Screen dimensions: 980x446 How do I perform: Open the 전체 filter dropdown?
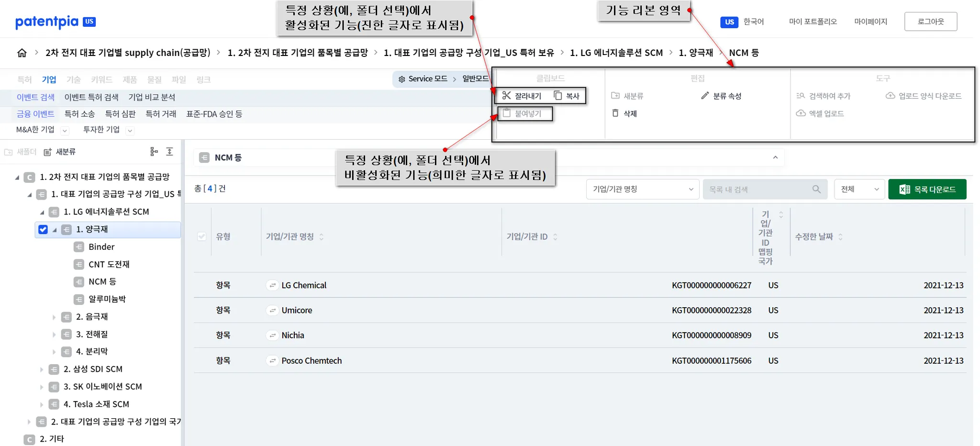point(859,190)
